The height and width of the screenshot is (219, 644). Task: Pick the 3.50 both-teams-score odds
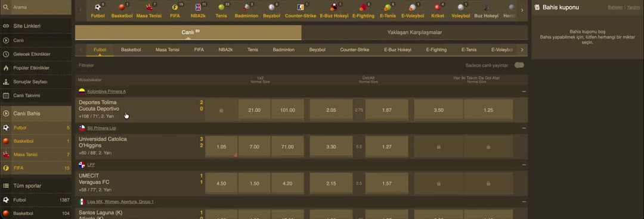pyautogui.click(x=439, y=110)
